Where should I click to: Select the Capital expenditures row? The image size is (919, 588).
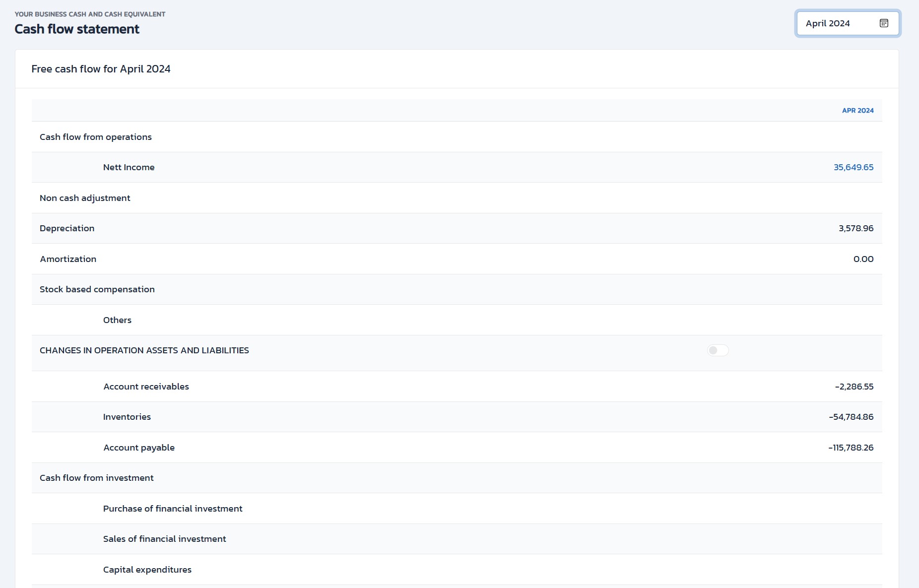click(147, 570)
